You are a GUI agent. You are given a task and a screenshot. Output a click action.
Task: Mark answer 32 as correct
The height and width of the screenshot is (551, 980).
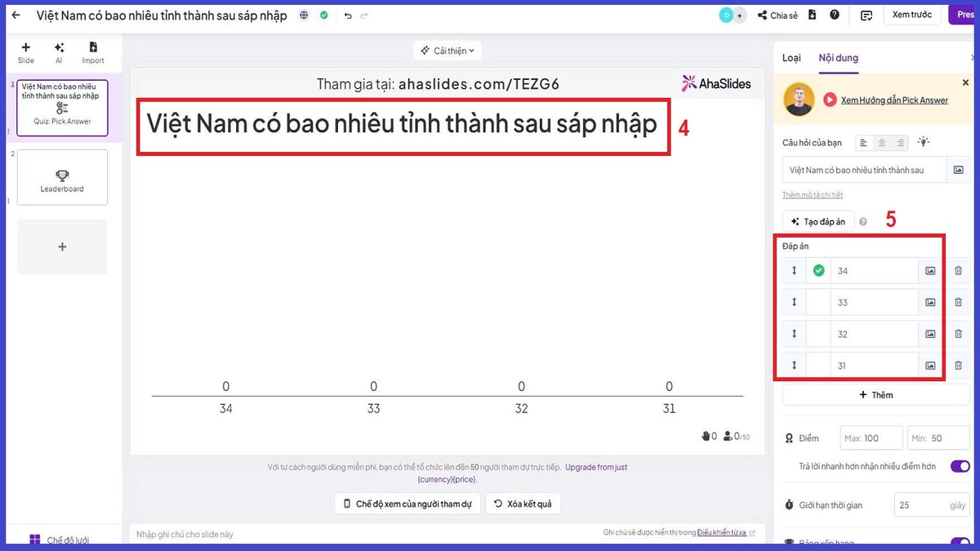click(x=818, y=334)
